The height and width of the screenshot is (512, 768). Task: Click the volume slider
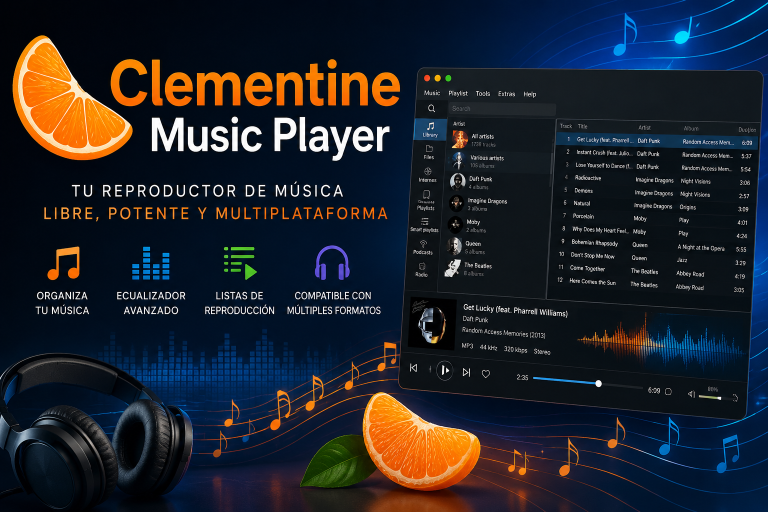pyautogui.click(x=713, y=397)
